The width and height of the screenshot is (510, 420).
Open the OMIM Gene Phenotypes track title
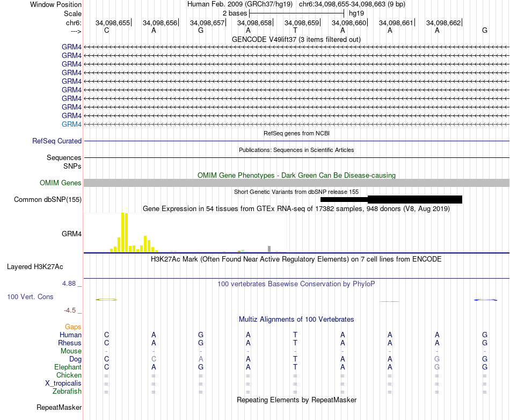(x=296, y=175)
